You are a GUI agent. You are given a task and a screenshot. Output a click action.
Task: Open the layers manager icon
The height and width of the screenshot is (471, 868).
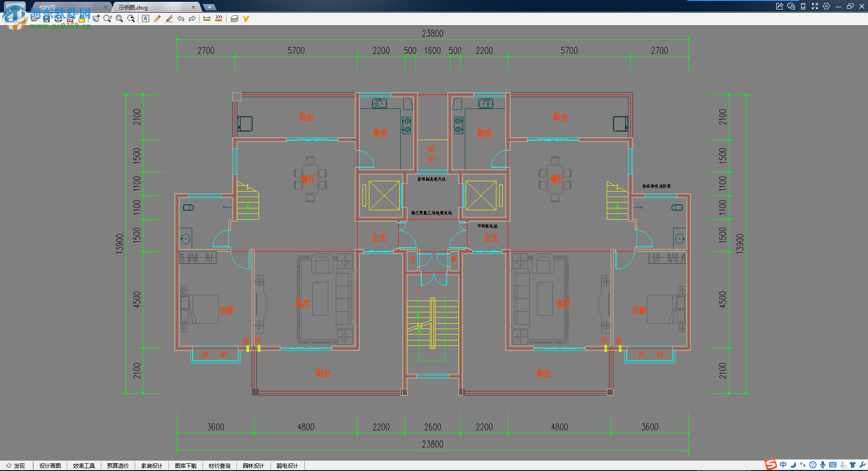[234, 19]
